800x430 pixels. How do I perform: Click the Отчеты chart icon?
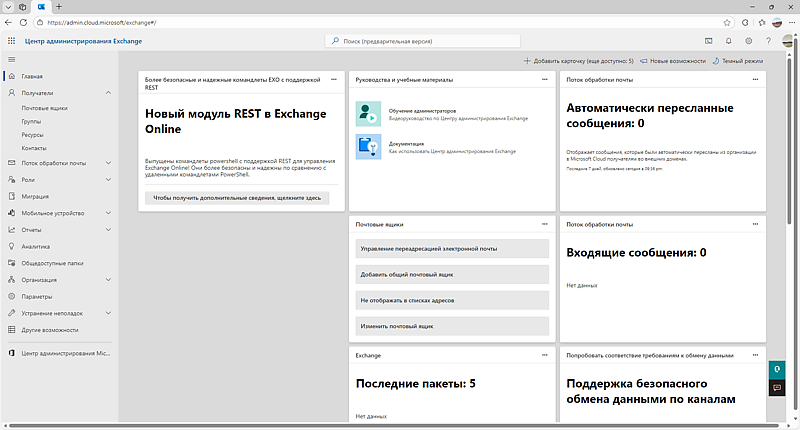[12, 230]
